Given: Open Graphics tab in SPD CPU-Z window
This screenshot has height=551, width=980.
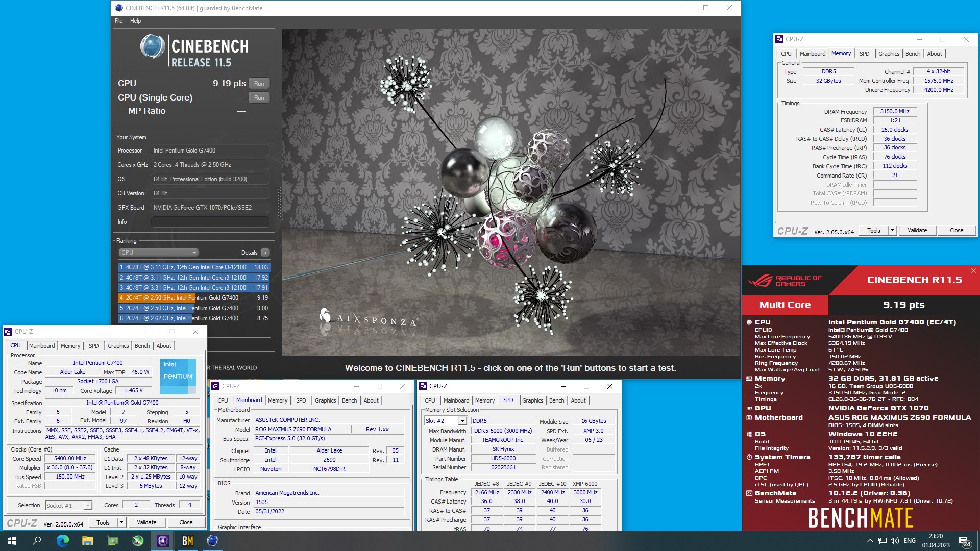Looking at the screenshot, I should point(532,400).
